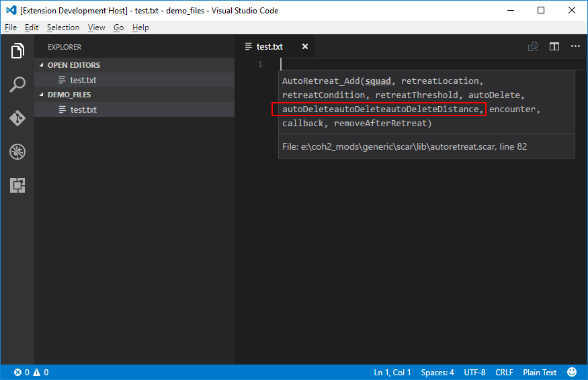This screenshot has width=588, height=380.
Task: Open the File menu
Action: (11, 28)
